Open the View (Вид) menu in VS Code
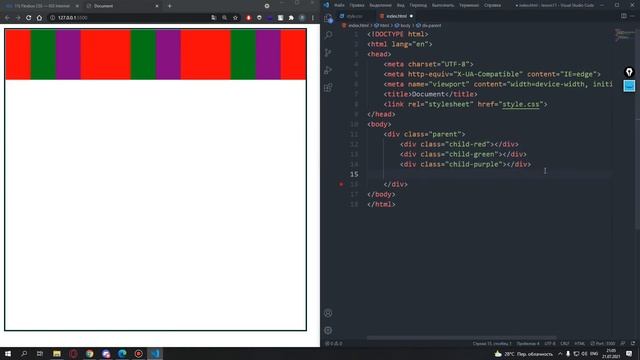Viewport: 640px width, 360px height. pos(400,5)
